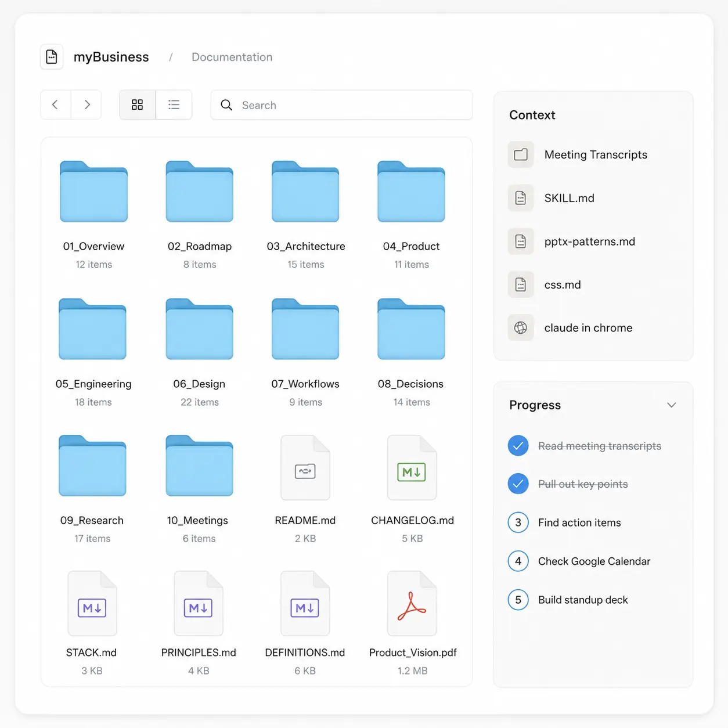The height and width of the screenshot is (728, 728).
Task: Collapse the Progress panel chevron
Action: pos(672,405)
